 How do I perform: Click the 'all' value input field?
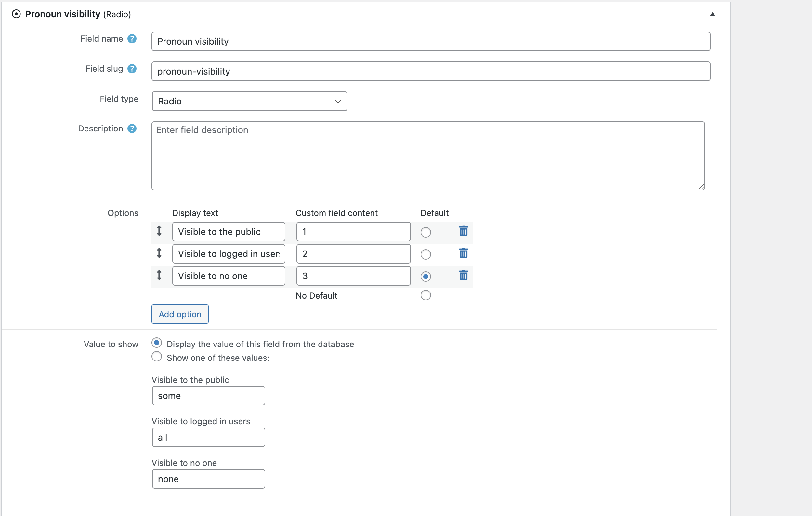(x=208, y=437)
